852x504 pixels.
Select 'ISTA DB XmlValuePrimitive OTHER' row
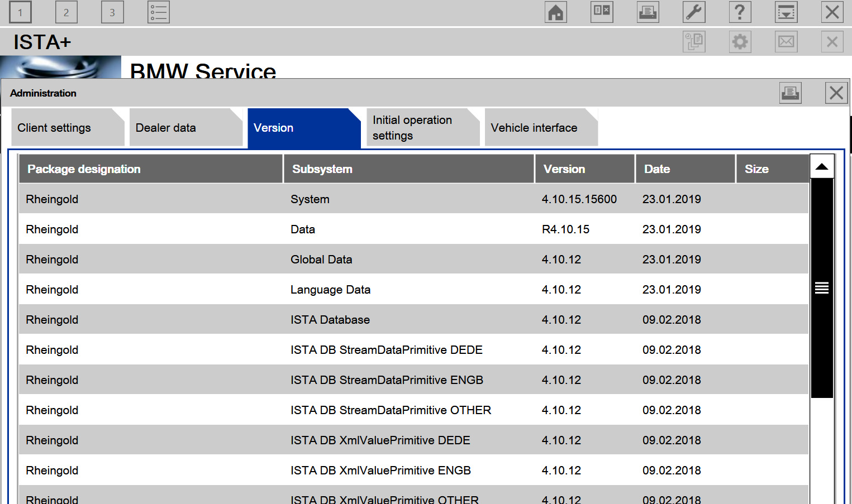(413, 495)
